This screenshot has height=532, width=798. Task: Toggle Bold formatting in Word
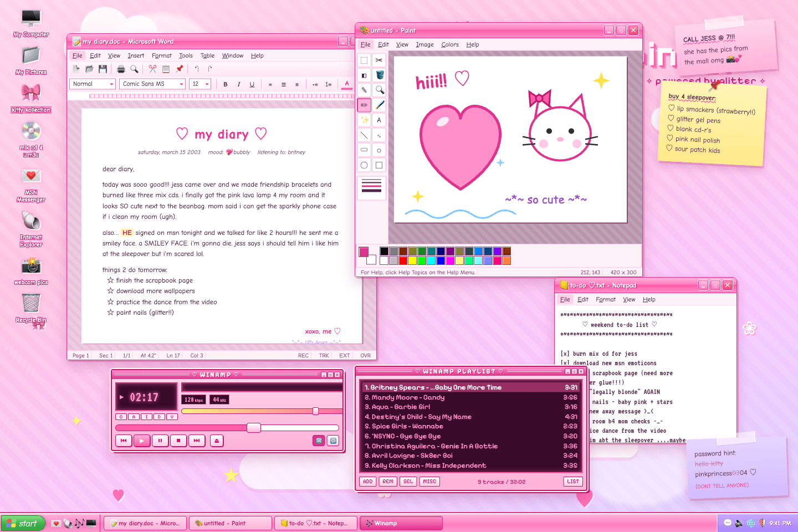click(x=226, y=84)
